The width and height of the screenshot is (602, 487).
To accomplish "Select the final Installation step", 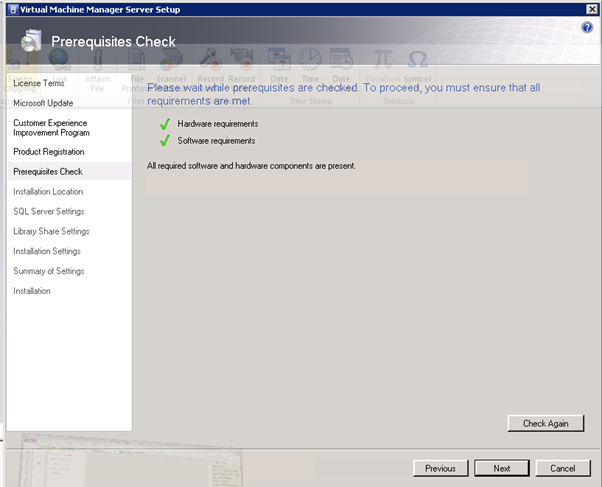I will click(32, 291).
